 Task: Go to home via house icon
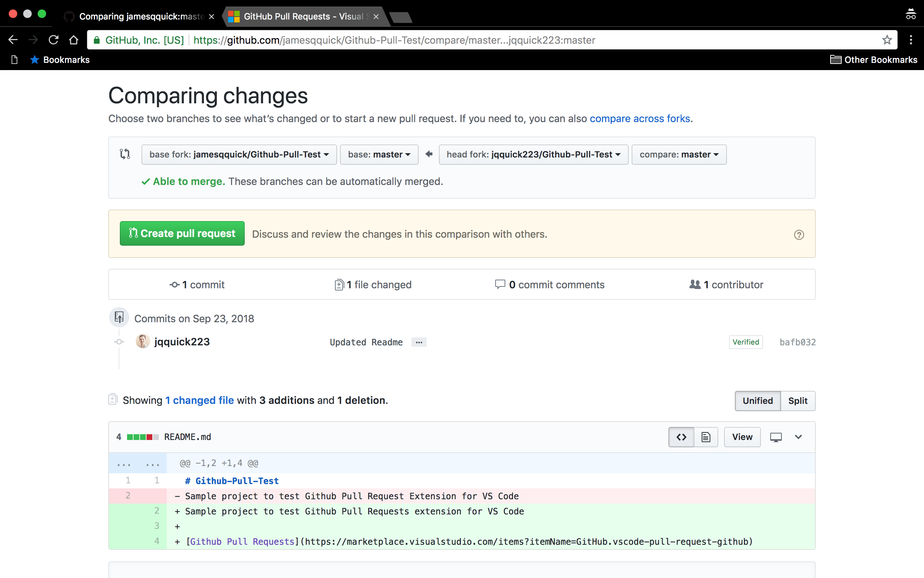[74, 40]
